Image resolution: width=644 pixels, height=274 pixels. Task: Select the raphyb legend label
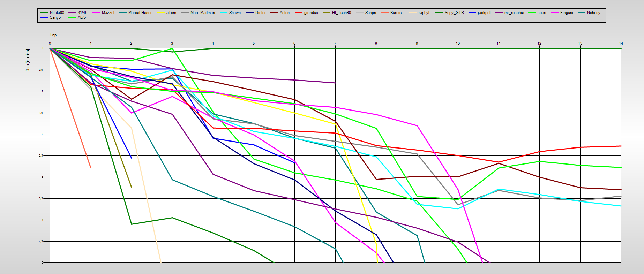[x=424, y=13]
